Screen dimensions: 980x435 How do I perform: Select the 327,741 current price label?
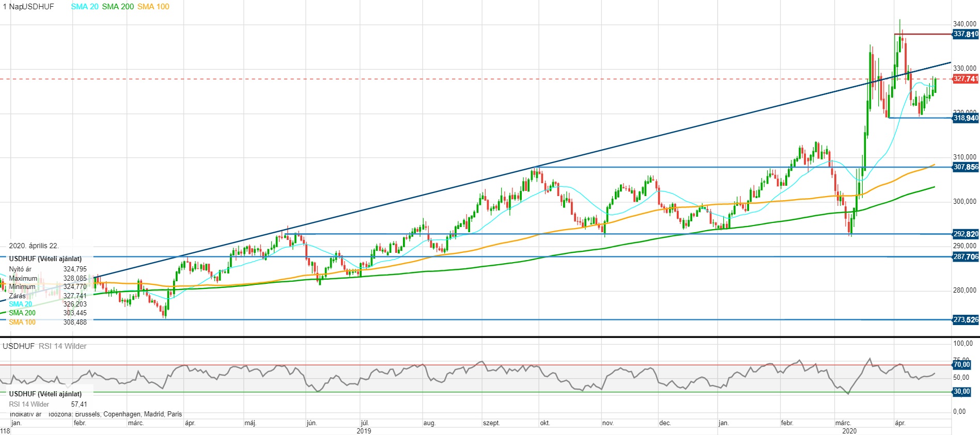[x=966, y=79]
